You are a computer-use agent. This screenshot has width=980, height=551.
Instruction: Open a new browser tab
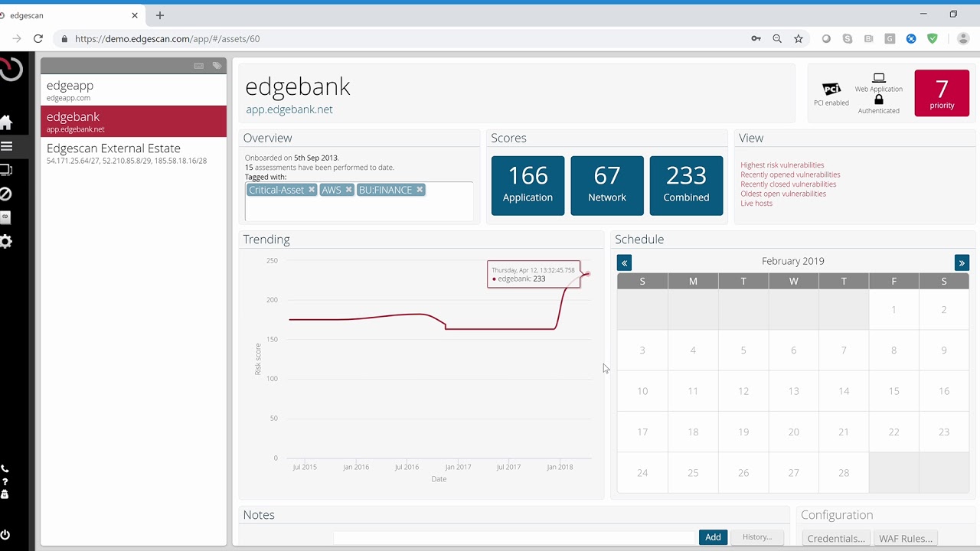[x=160, y=15]
